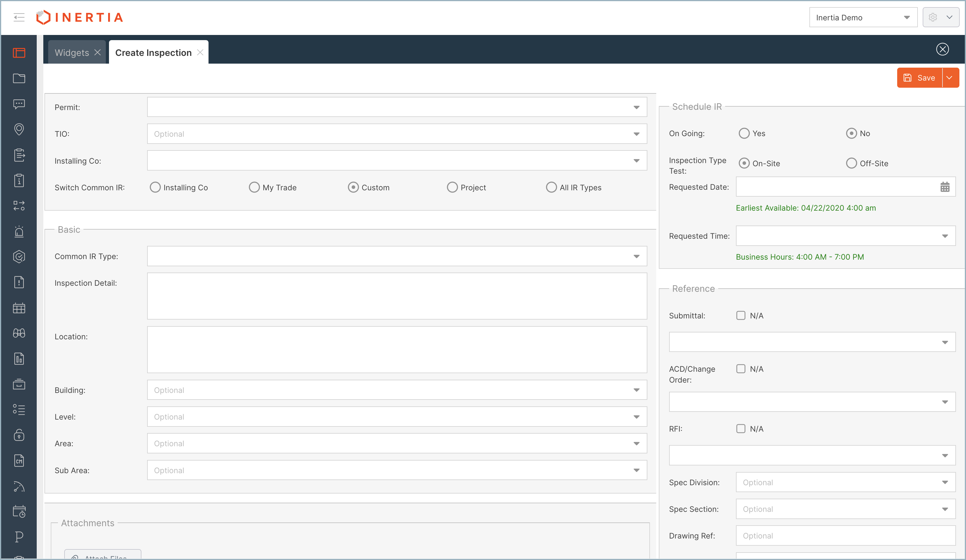Open the archive box sidebar icon
This screenshot has width=966, height=560.
pos(19,384)
